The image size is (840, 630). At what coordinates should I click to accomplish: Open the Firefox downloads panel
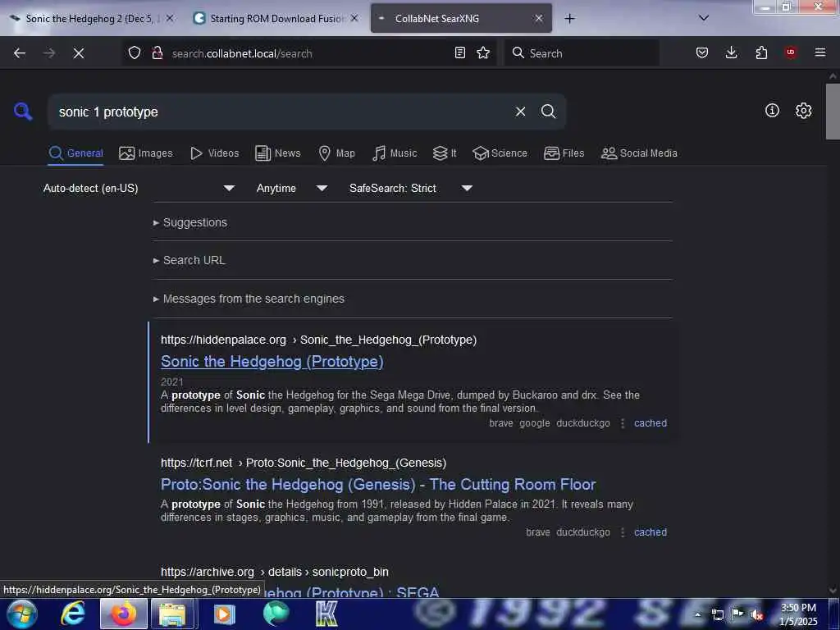click(731, 52)
